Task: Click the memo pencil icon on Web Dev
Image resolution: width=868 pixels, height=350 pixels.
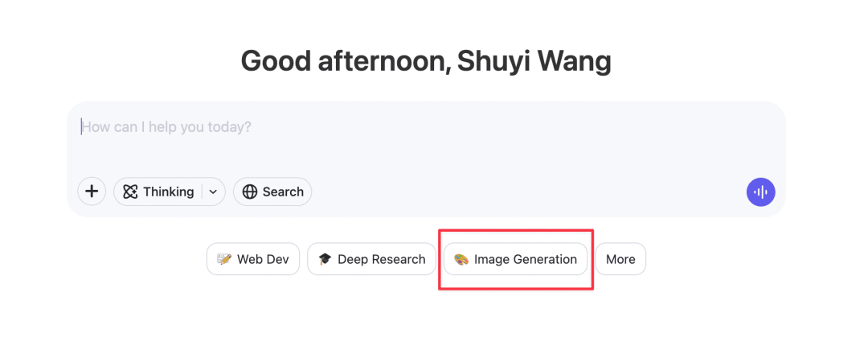Action: point(224,259)
